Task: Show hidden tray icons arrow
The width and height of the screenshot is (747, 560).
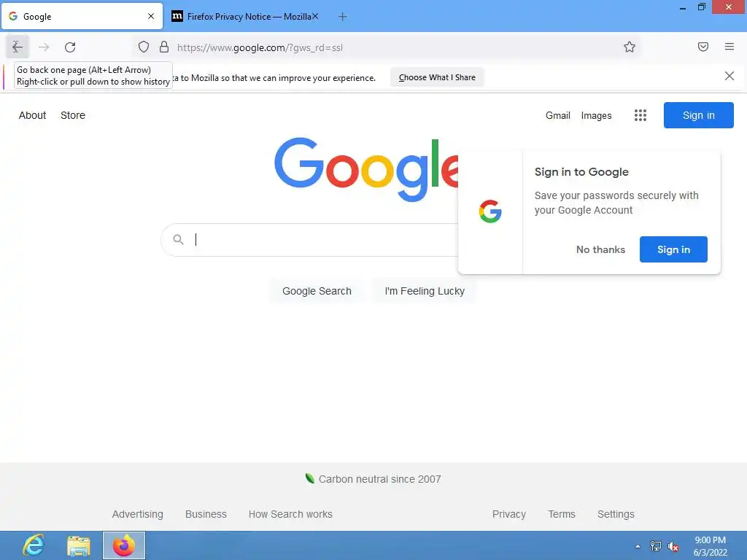Action: click(x=638, y=546)
